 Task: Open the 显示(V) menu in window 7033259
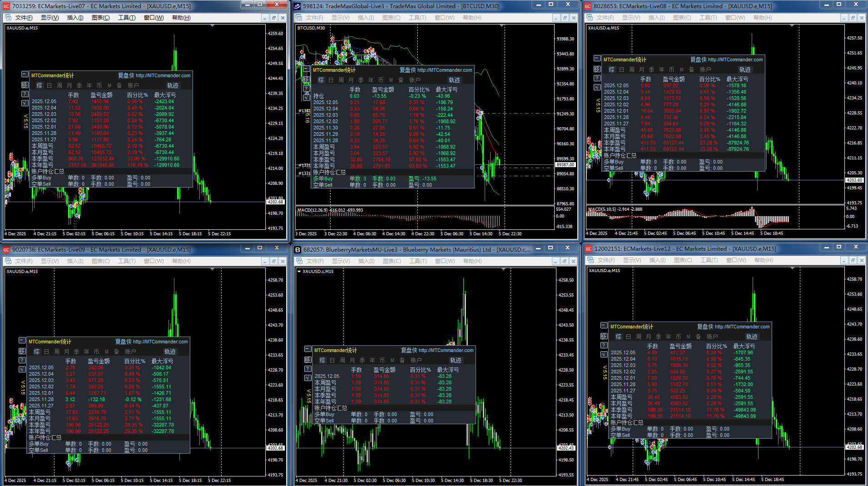click(x=50, y=18)
